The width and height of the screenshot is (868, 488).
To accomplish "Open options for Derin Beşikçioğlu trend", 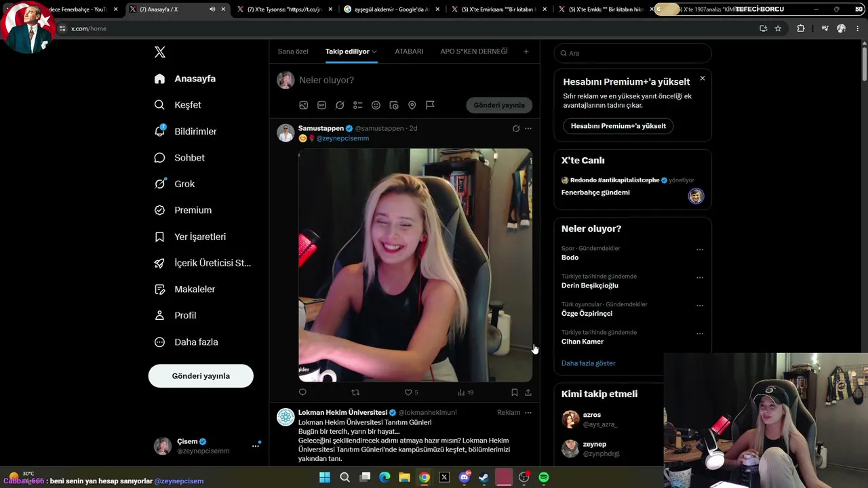I will click(700, 277).
